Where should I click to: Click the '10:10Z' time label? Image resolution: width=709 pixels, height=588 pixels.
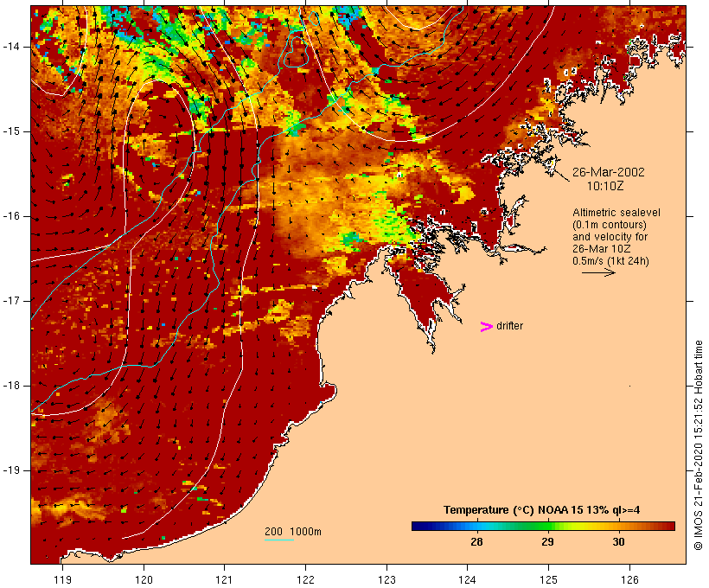coord(605,186)
